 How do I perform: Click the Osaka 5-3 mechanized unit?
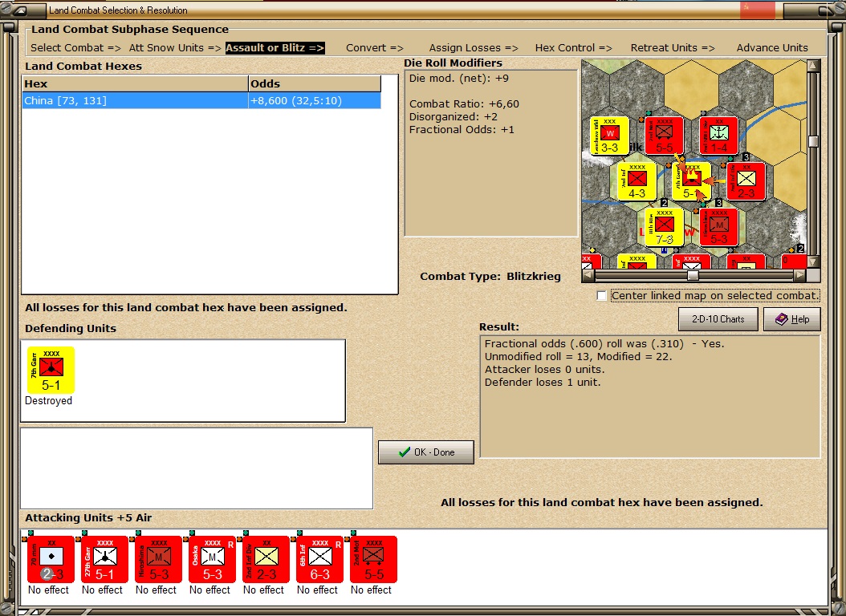(212, 559)
